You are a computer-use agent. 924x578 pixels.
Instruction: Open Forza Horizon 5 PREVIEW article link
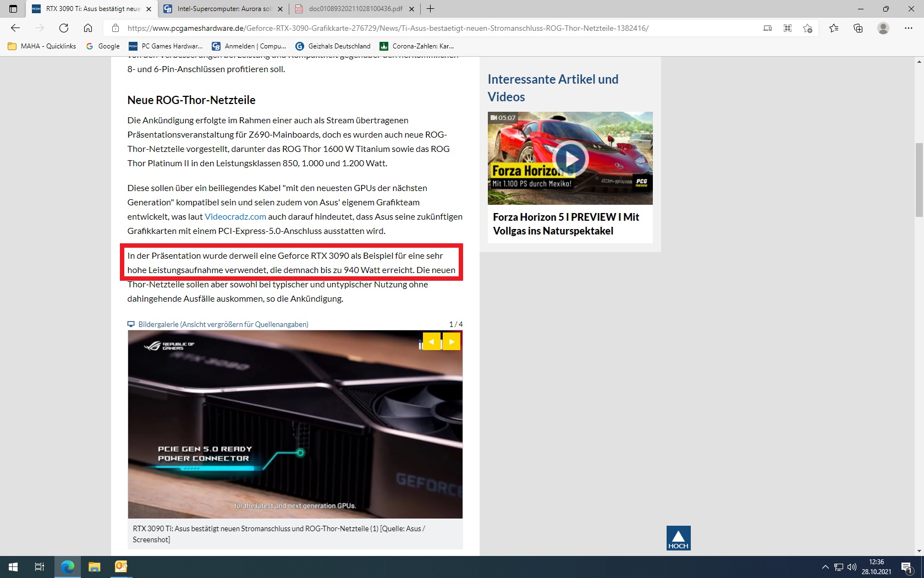click(566, 224)
